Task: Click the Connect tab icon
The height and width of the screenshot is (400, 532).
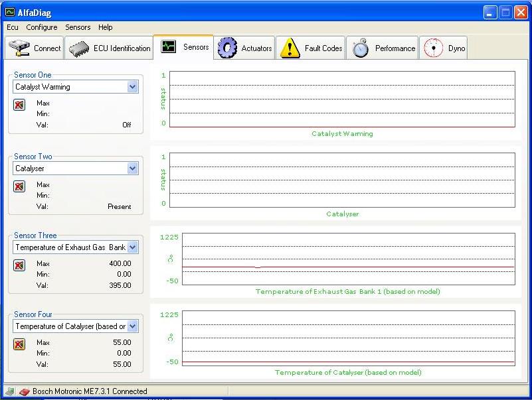Action: [x=19, y=48]
